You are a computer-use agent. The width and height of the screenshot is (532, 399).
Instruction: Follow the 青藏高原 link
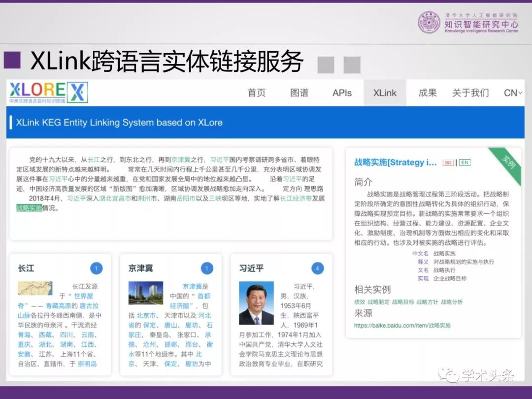click(57, 306)
